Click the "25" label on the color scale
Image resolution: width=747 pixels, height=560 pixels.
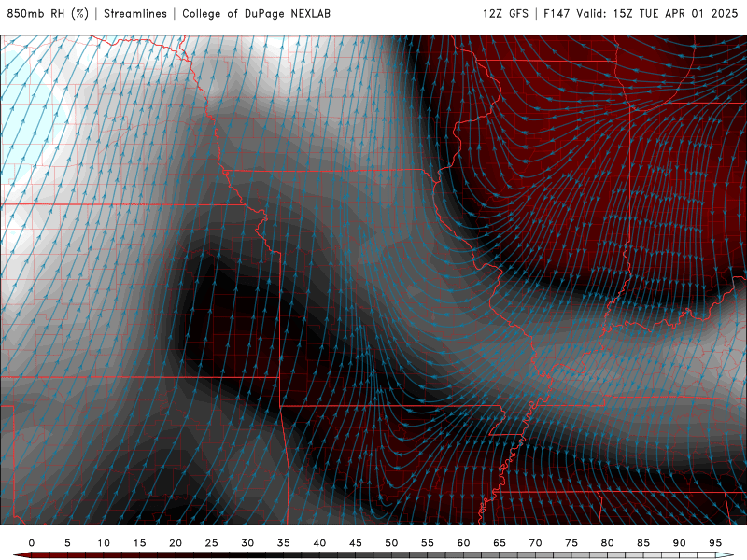pyautogui.click(x=212, y=543)
